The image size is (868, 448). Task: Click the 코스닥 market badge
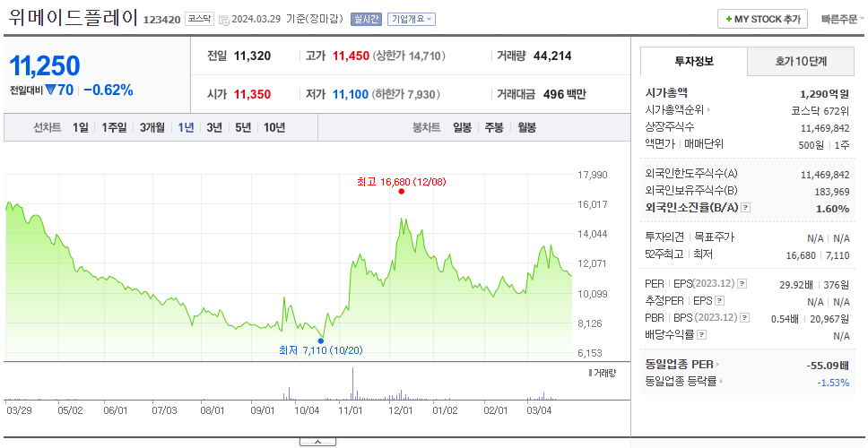pos(199,19)
